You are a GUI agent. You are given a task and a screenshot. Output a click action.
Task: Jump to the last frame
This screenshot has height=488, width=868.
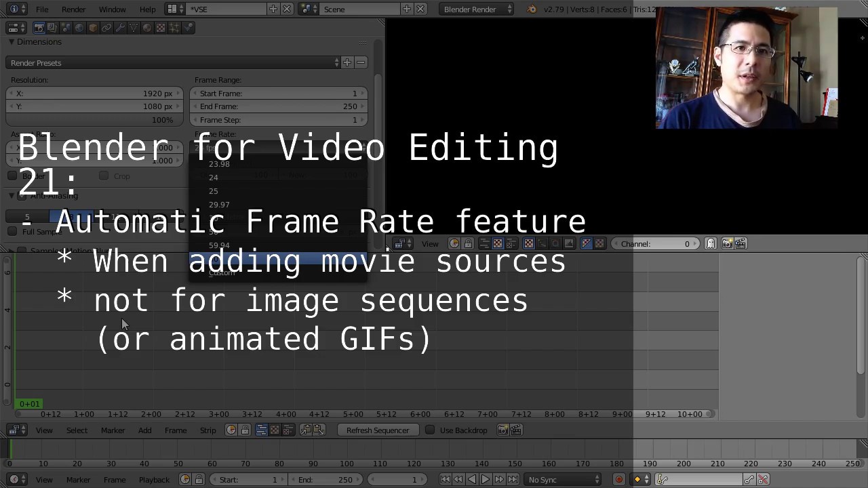[x=513, y=480]
